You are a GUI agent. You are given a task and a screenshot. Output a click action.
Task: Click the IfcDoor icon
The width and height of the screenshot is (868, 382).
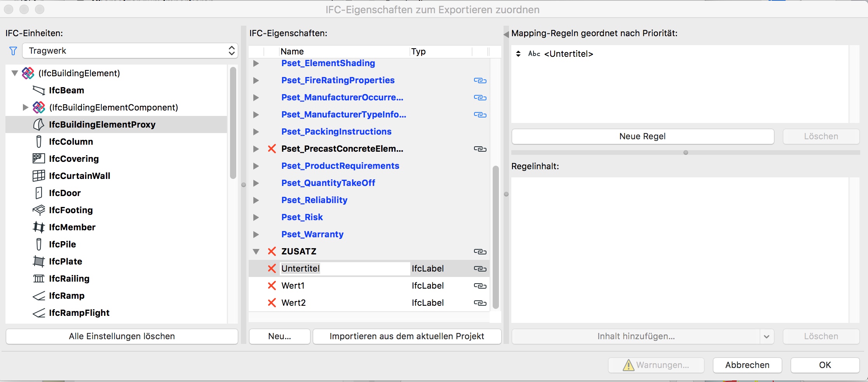click(38, 193)
